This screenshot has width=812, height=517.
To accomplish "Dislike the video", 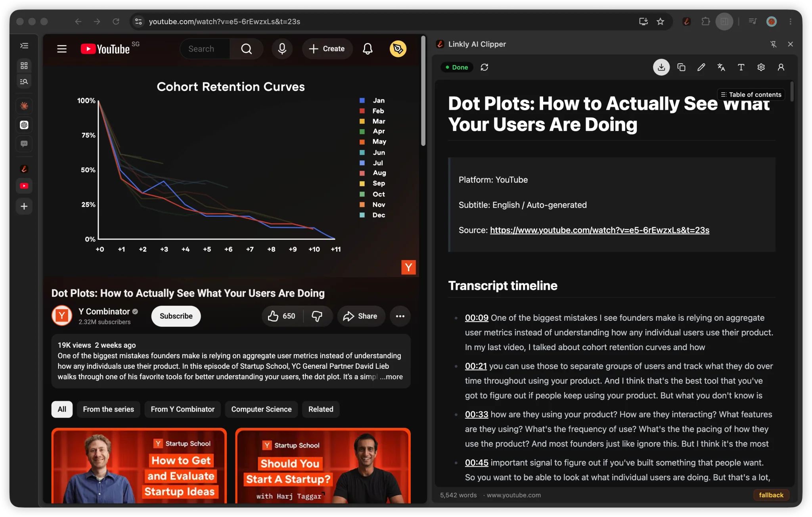I will (317, 316).
